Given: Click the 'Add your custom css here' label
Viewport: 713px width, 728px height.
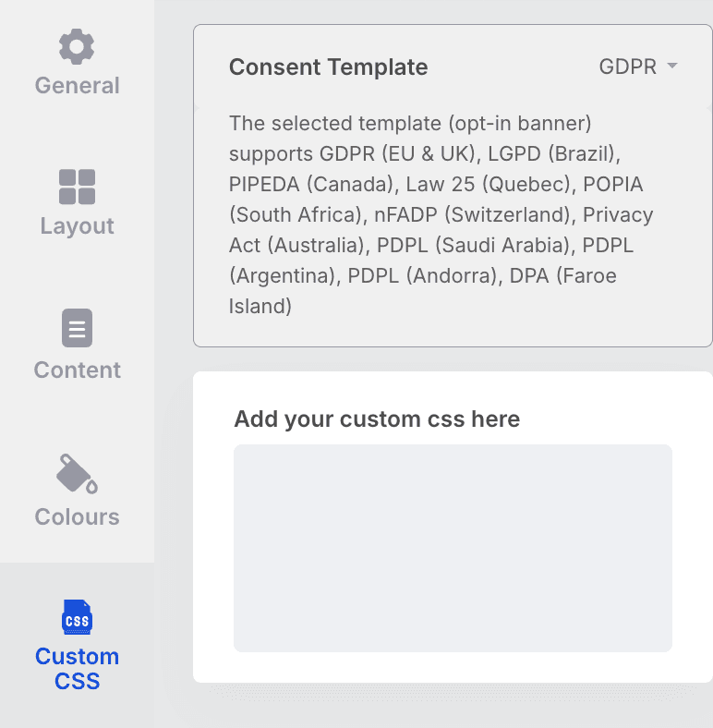Looking at the screenshot, I should pyautogui.click(x=377, y=419).
